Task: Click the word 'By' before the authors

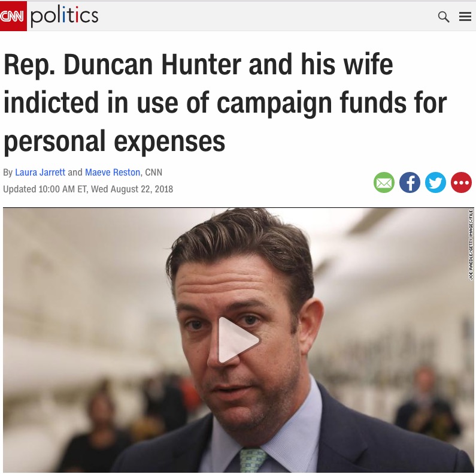Action: click(x=8, y=172)
